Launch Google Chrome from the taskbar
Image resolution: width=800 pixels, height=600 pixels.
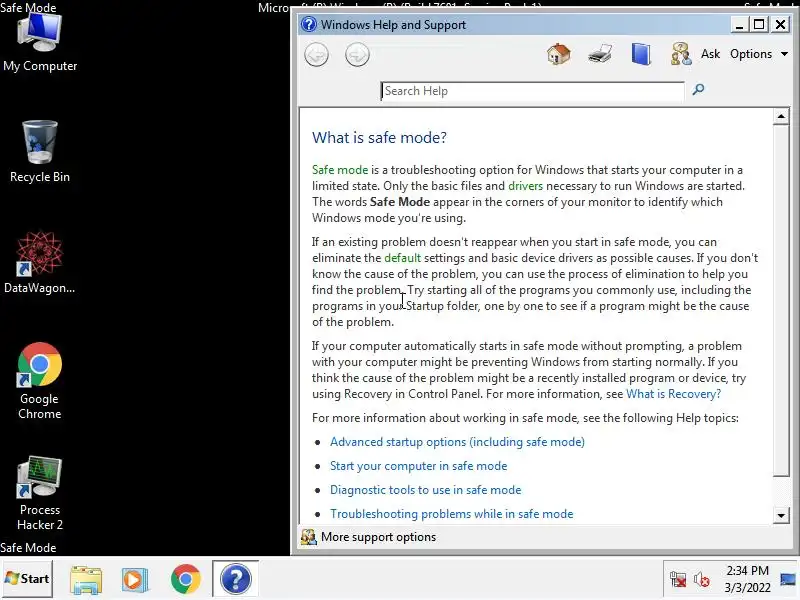186,579
